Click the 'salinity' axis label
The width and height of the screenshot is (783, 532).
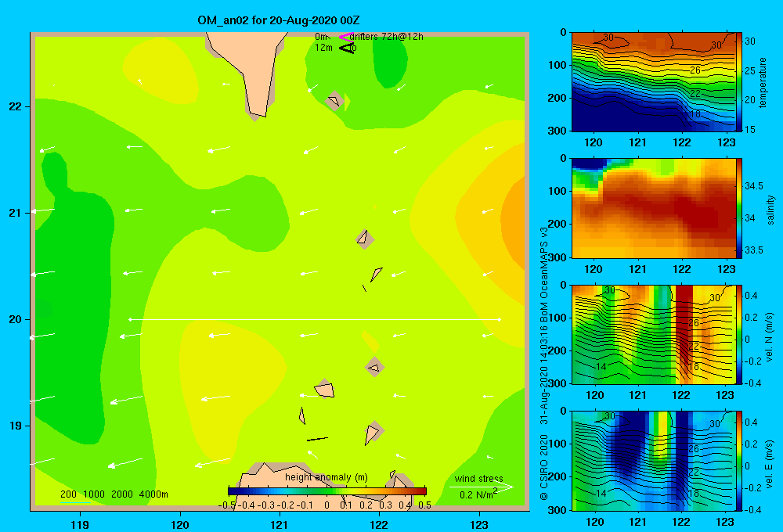pos(770,210)
